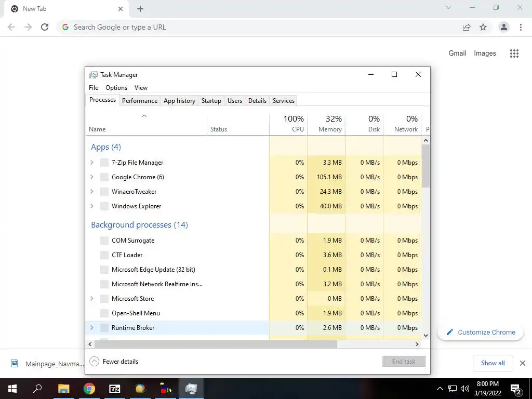Open the View menu in Task Manager

141,88
